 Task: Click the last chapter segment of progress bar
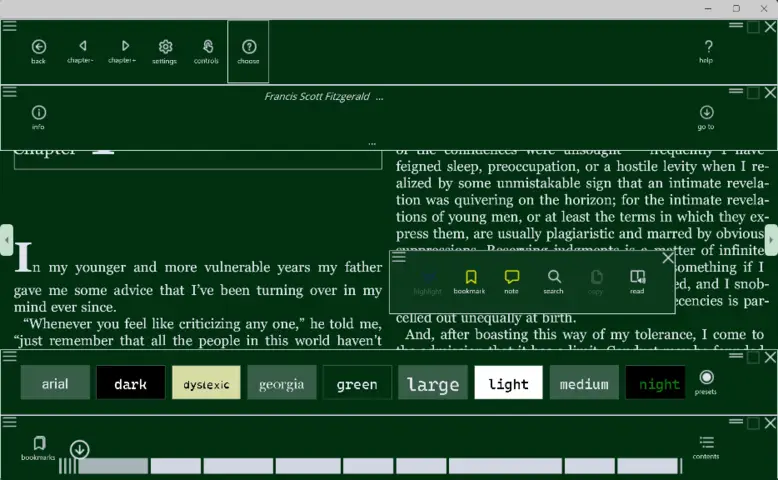click(648, 466)
